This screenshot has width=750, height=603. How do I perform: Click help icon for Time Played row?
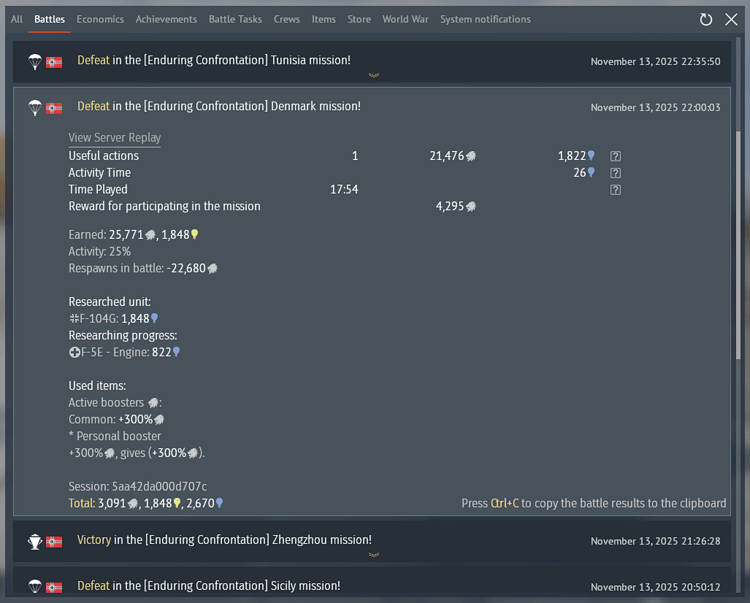(616, 190)
